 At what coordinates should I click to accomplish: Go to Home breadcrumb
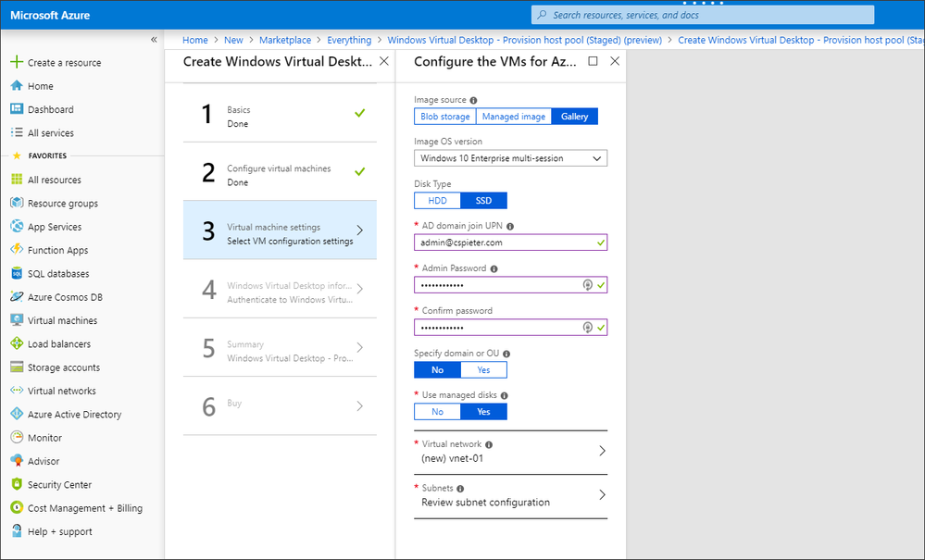[x=195, y=40]
